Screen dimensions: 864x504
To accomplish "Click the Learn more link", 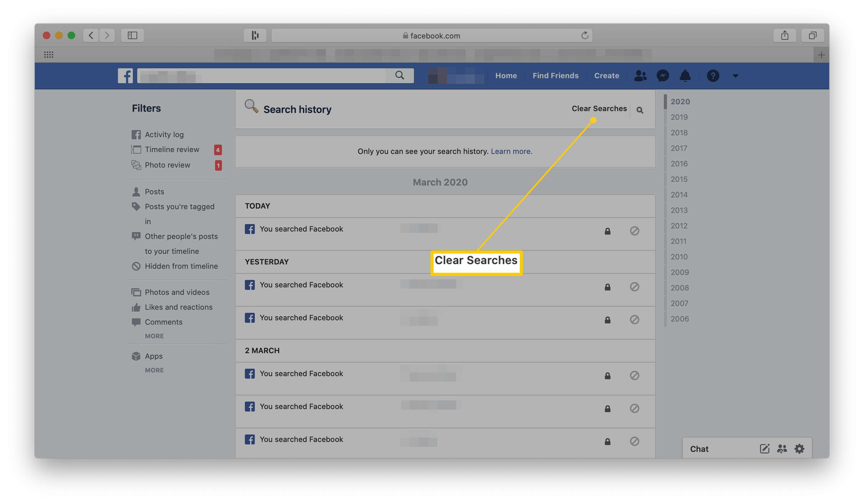I will click(x=511, y=151).
